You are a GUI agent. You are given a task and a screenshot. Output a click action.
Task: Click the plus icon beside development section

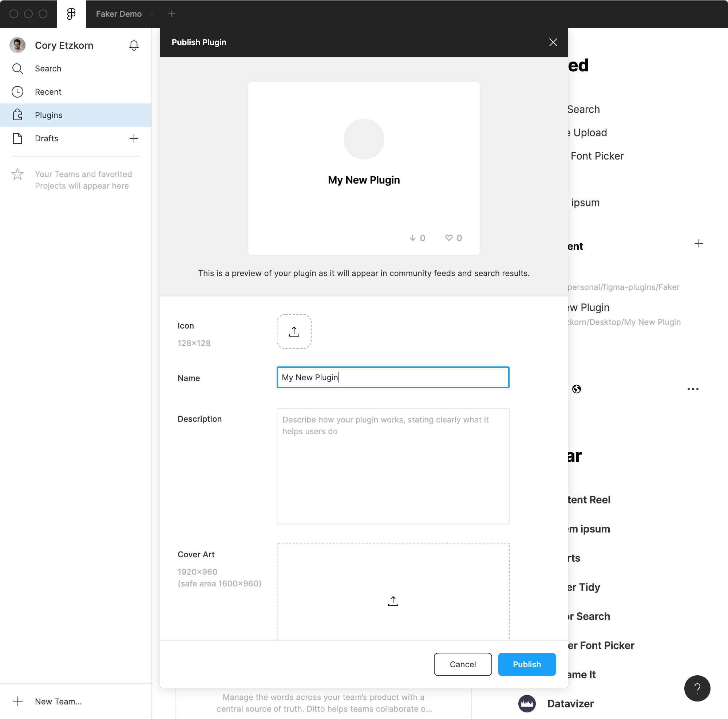click(x=699, y=244)
